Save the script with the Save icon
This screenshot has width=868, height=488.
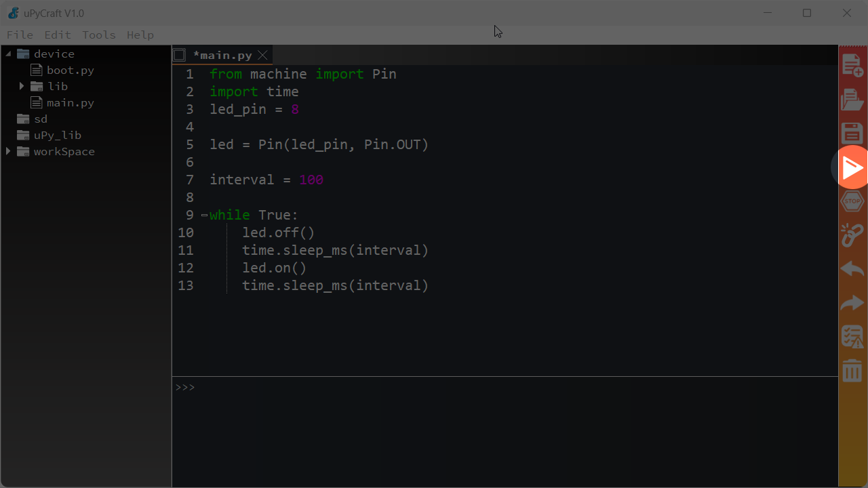coord(852,133)
